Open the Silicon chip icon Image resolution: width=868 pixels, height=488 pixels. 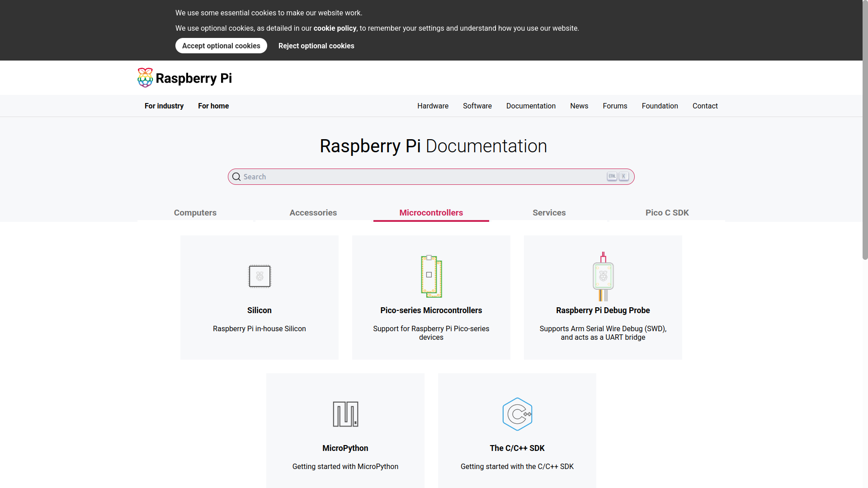coord(259,276)
